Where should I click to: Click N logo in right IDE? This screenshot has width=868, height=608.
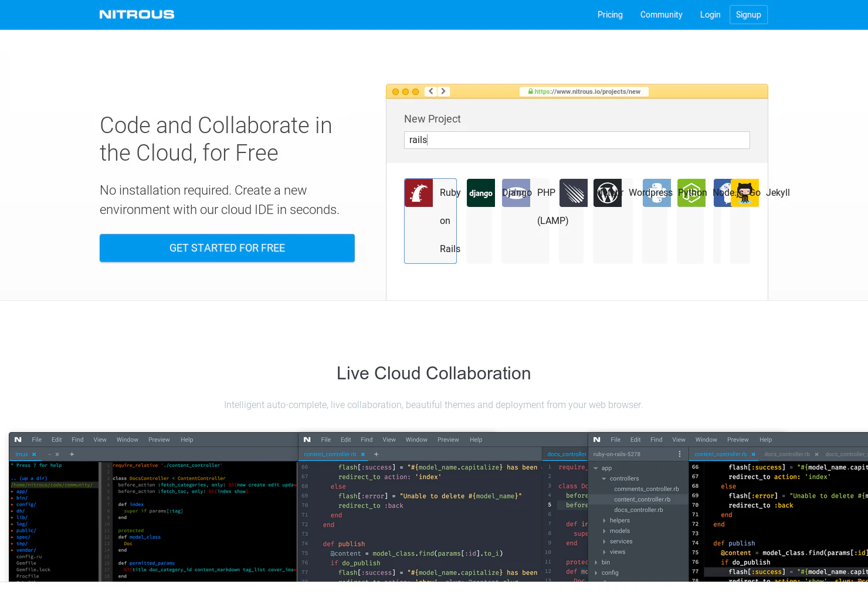tap(596, 439)
